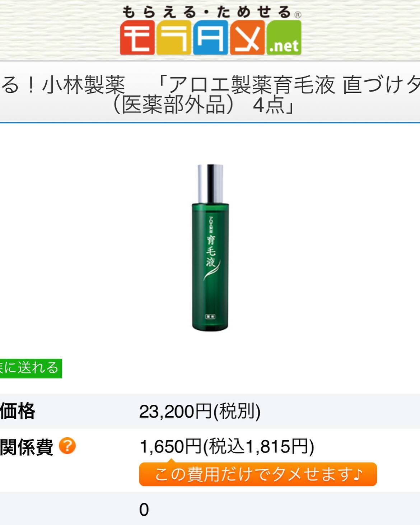Viewport: 420px width, 525px height.
Task: Click the red モ logo tile
Action: tap(137, 37)
